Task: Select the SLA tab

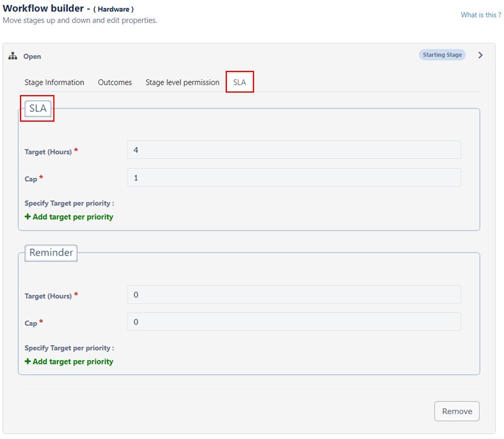Action: (240, 82)
